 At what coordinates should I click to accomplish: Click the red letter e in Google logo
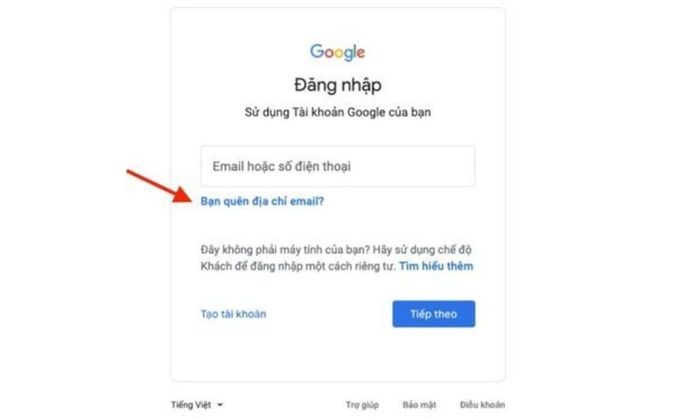pyautogui.click(x=361, y=53)
